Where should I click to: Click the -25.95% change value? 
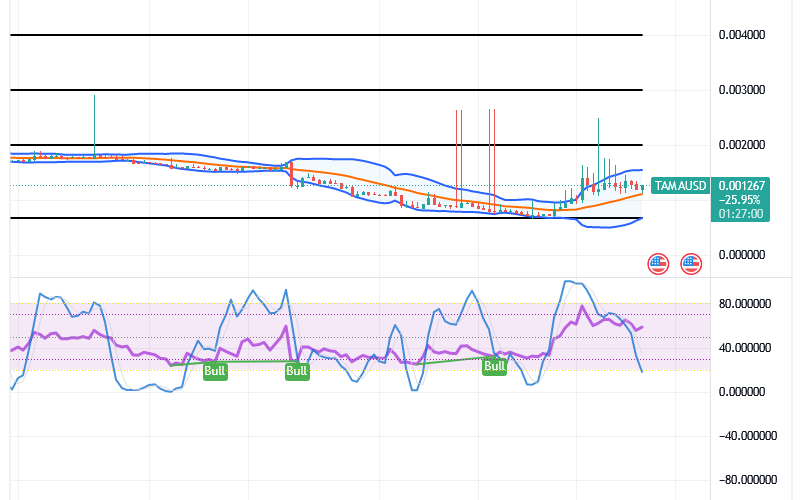click(740, 200)
